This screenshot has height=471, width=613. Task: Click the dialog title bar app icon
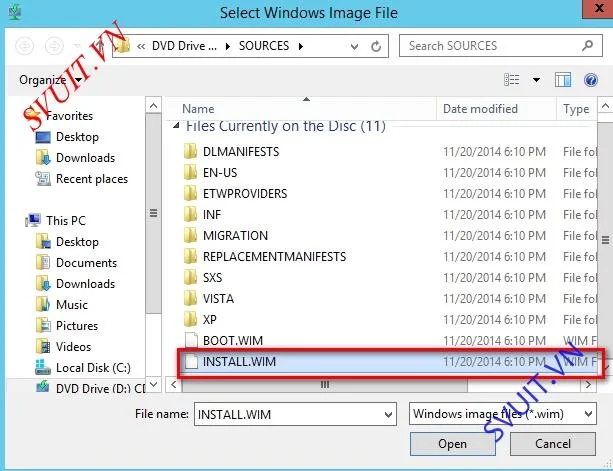click(15, 12)
